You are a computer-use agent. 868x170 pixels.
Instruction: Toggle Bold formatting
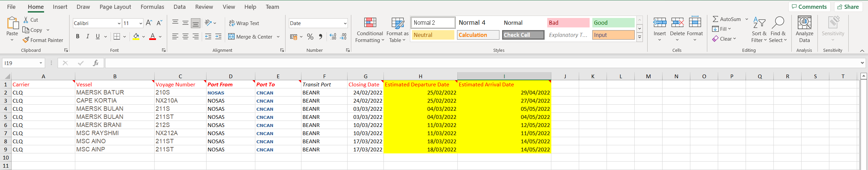pos(78,37)
